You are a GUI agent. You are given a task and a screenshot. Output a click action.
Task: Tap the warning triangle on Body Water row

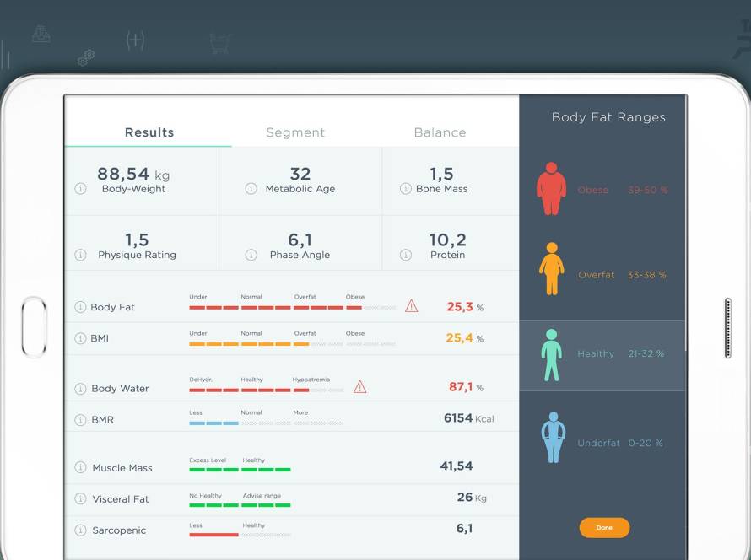359,387
